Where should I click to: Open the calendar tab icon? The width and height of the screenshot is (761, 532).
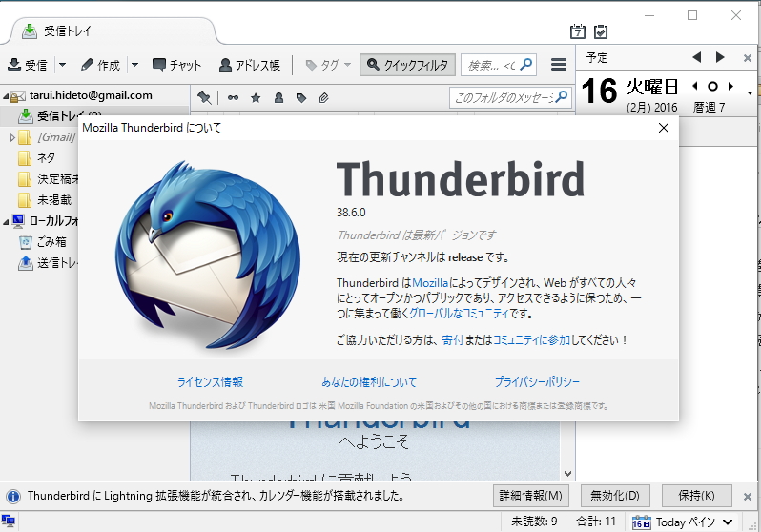[x=578, y=31]
